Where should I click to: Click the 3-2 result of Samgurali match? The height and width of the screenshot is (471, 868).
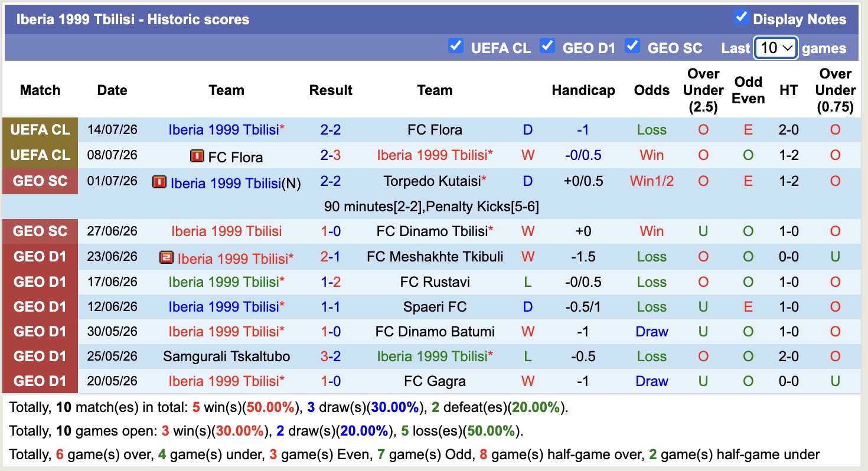coord(331,356)
